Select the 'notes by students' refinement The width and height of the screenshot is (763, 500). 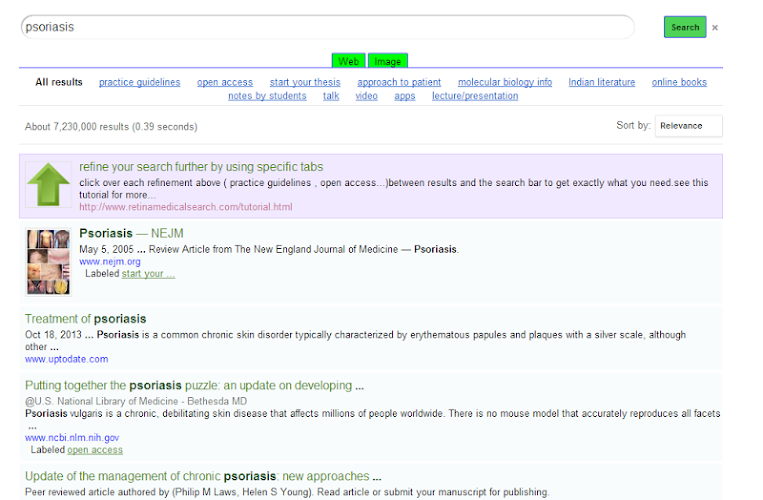click(267, 96)
